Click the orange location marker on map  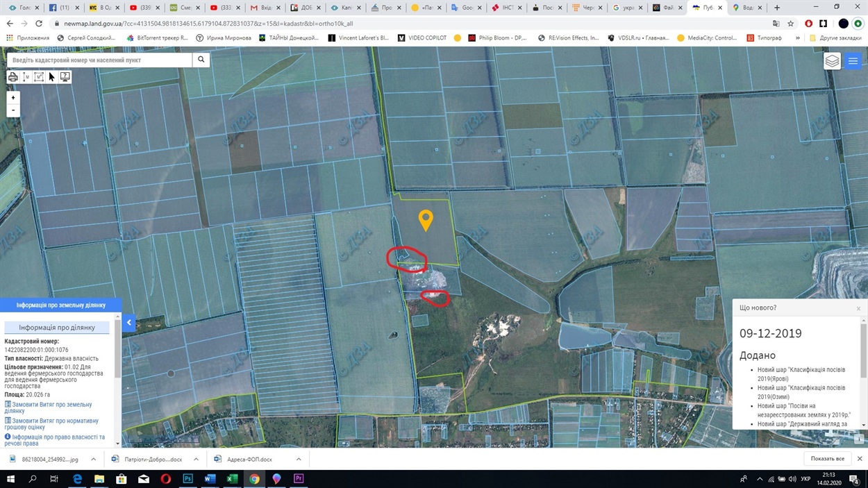tap(426, 220)
